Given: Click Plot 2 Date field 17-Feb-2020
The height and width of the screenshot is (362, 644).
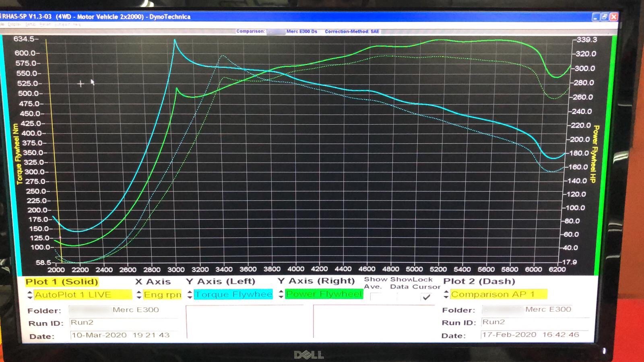Looking at the screenshot, I should pos(535,335).
